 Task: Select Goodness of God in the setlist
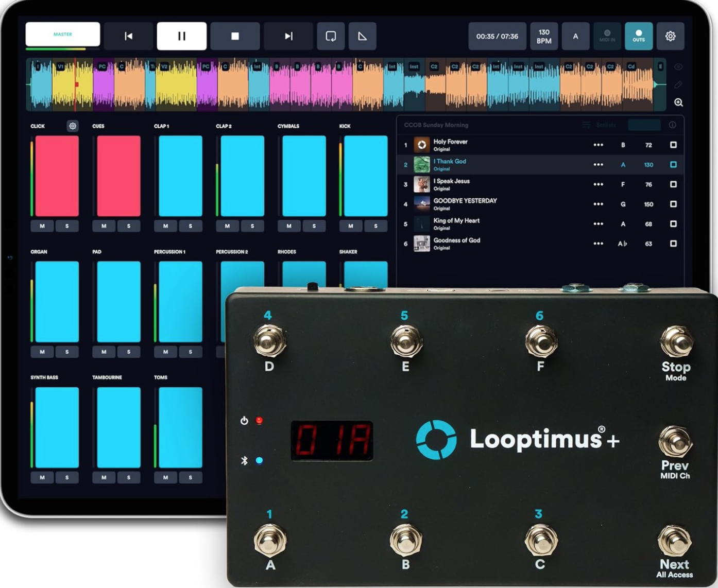540,244
